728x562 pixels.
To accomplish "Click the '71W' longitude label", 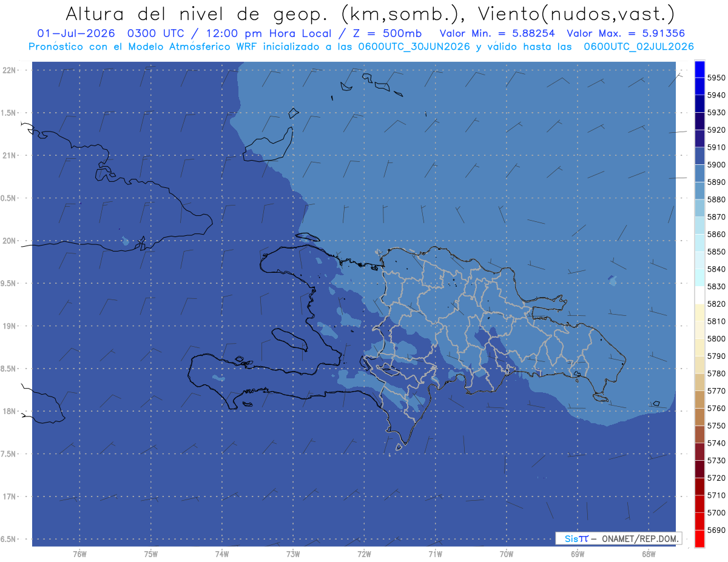I will (435, 554).
